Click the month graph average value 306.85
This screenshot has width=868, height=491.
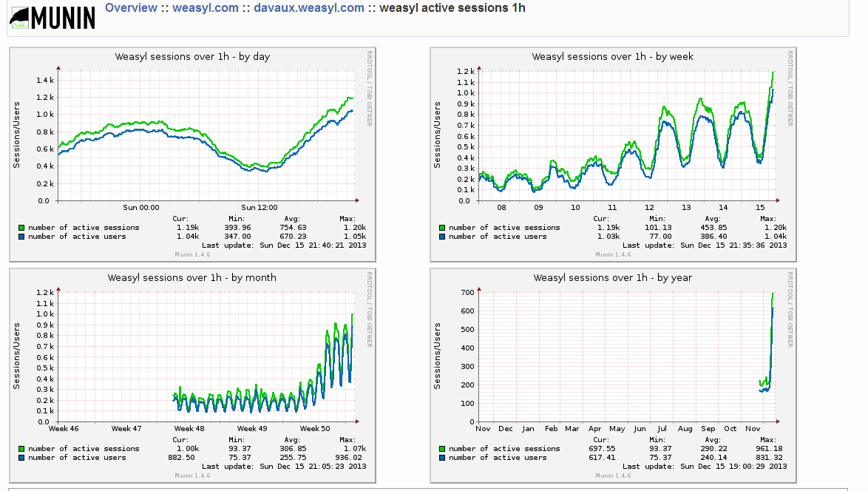pyautogui.click(x=293, y=449)
